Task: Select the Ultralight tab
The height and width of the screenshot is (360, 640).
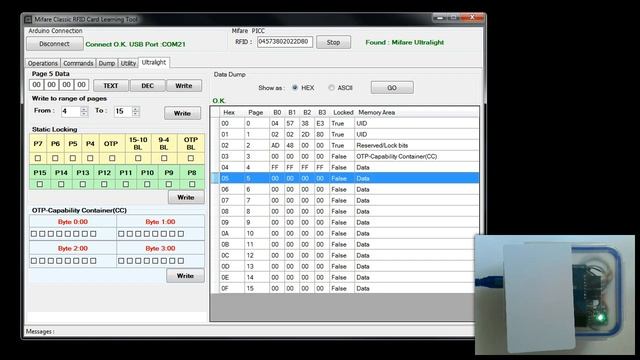Action: point(154,62)
